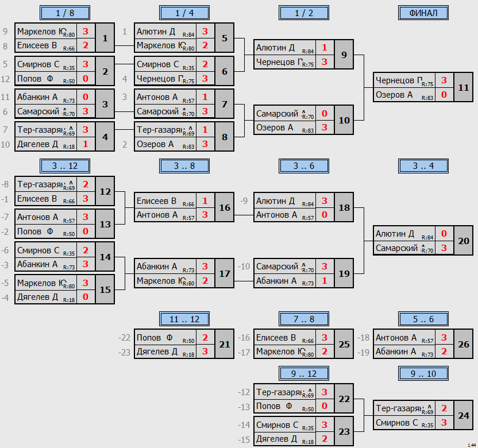Click Елисеев В in match 25
This screenshot has height=448, width=478.
(276, 338)
